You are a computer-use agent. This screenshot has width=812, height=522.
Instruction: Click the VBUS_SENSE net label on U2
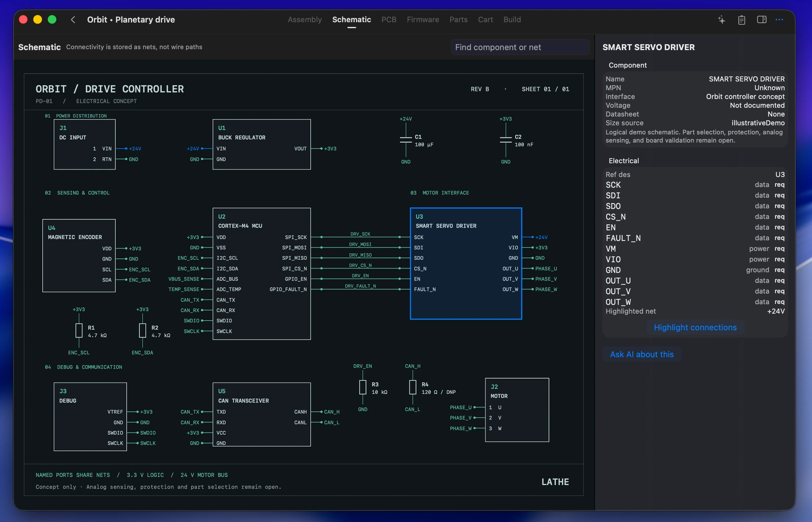tap(183, 279)
